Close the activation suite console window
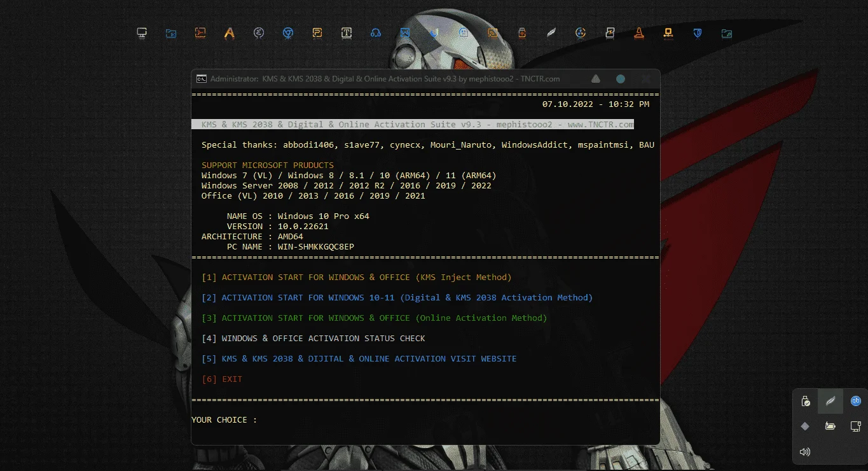This screenshot has width=868, height=471. 646,79
